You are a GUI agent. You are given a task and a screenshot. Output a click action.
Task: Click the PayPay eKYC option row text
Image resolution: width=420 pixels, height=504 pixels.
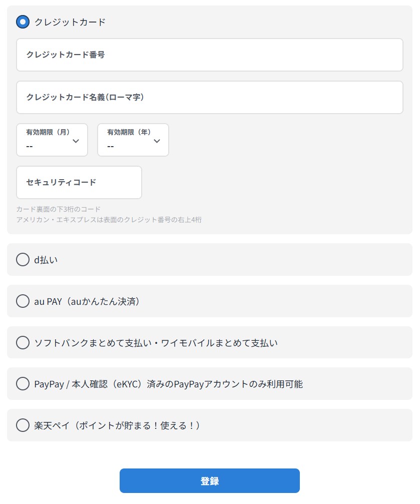[x=168, y=384]
